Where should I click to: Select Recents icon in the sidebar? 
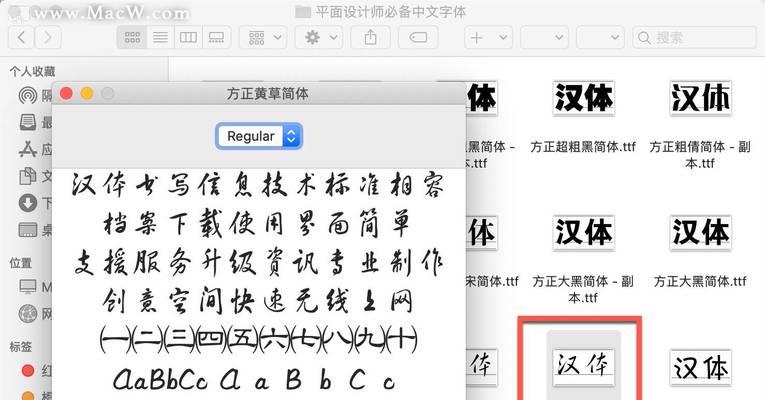tap(28, 122)
